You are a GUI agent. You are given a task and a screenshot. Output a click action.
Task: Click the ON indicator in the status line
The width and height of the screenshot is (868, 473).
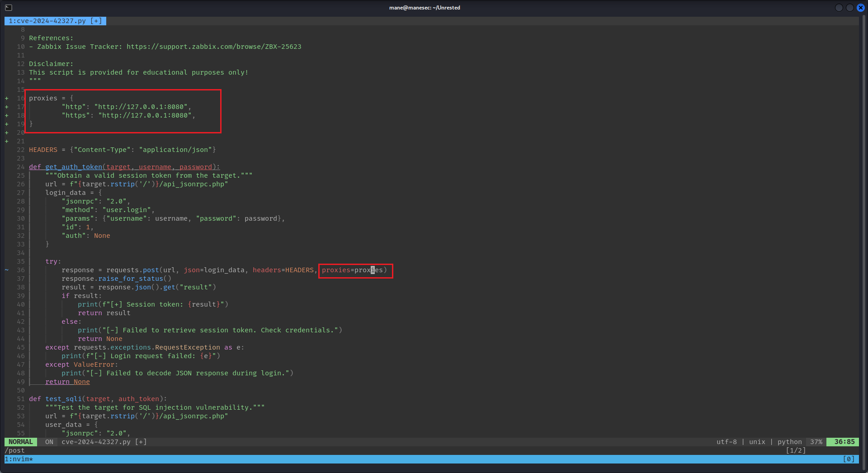tap(49, 442)
